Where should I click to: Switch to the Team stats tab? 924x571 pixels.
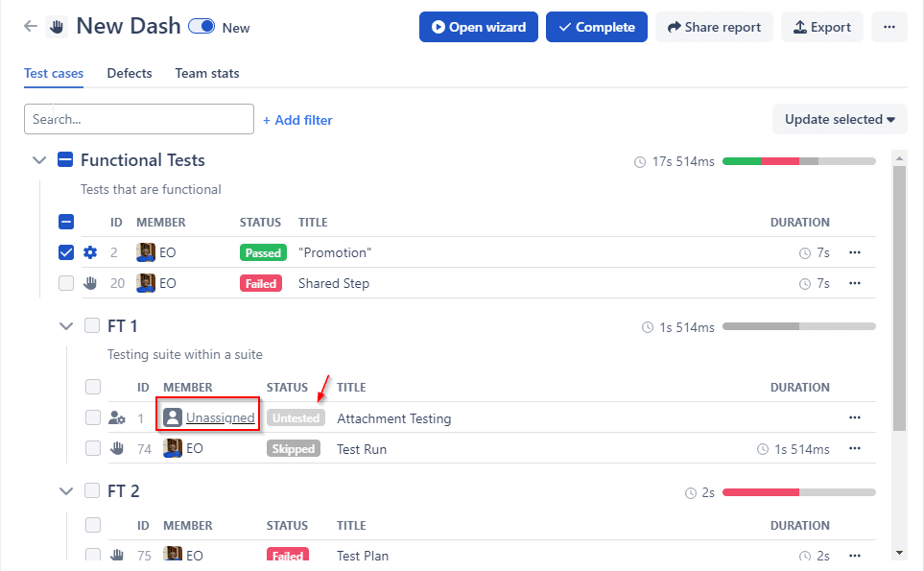click(x=207, y=74)
